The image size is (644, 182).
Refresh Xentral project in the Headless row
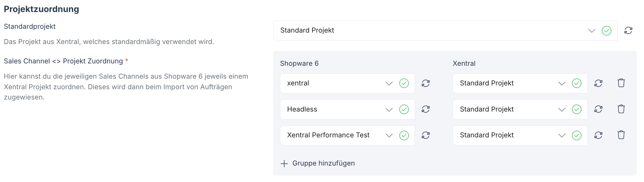pyautogui.click(x=598, y=109)
